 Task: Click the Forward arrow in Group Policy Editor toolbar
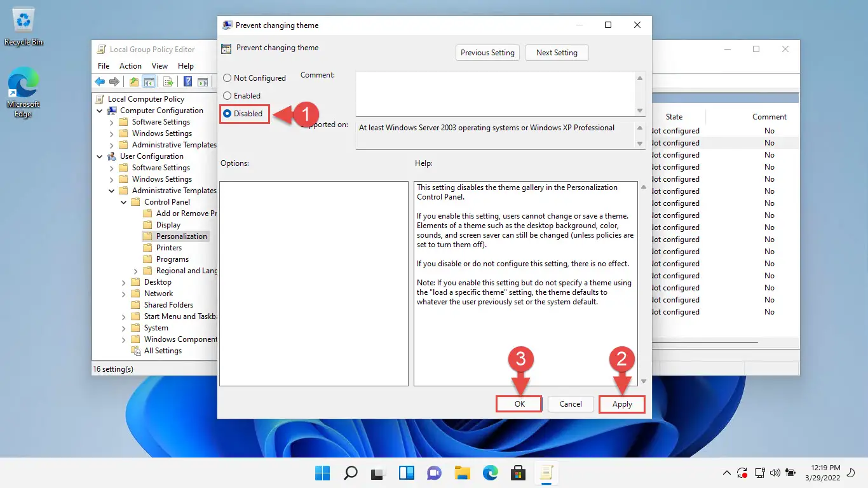(114, 81)
